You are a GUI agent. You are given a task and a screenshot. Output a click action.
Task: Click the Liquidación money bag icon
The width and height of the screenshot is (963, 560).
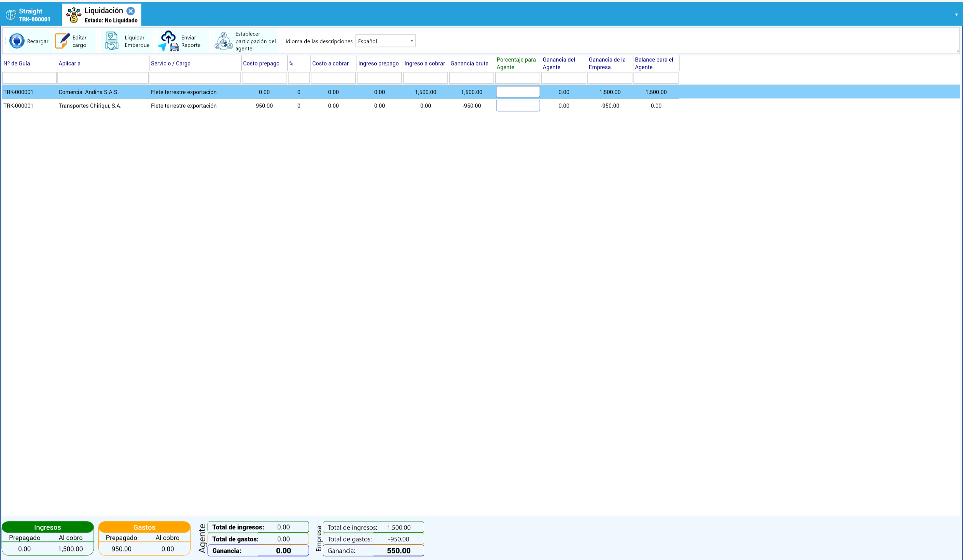[74, 15]
